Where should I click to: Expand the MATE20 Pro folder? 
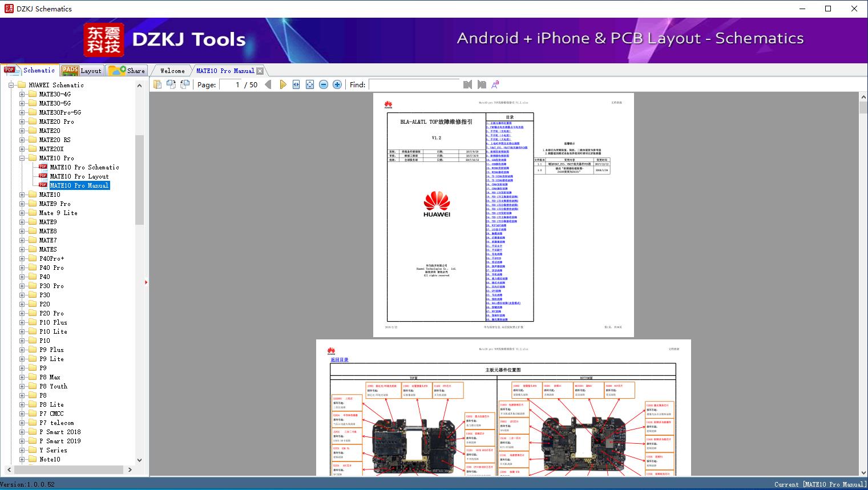[22, 122]
